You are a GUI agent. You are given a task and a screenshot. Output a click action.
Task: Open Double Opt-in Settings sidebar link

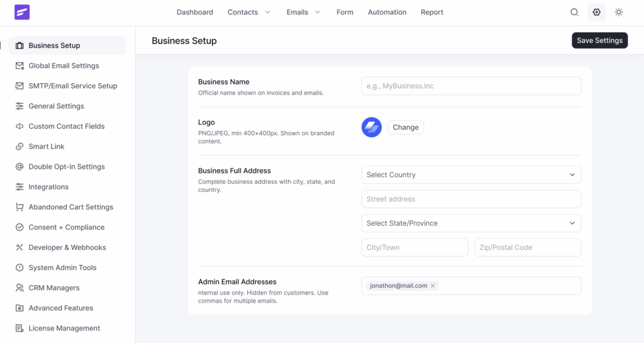67,166
